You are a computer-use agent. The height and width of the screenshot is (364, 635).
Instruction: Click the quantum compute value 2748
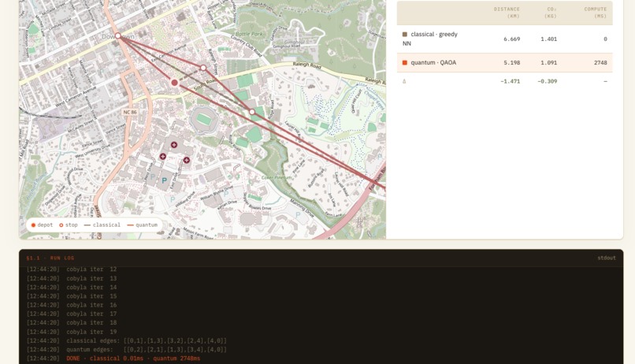600,63
